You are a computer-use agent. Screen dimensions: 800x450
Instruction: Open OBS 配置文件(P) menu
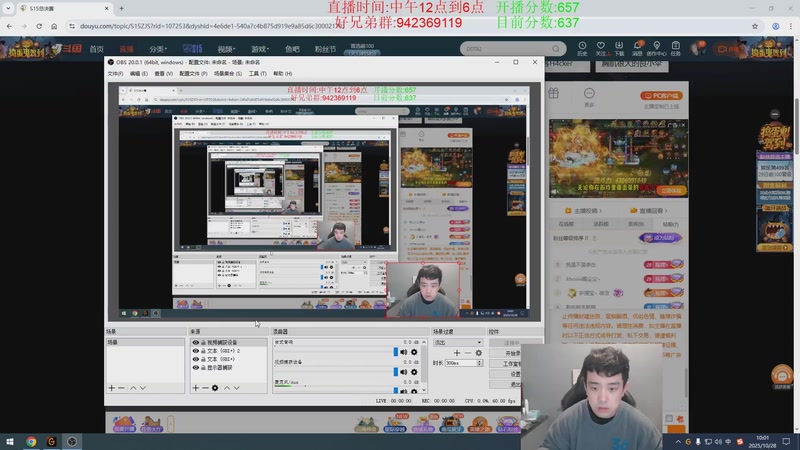pos(193,74)
